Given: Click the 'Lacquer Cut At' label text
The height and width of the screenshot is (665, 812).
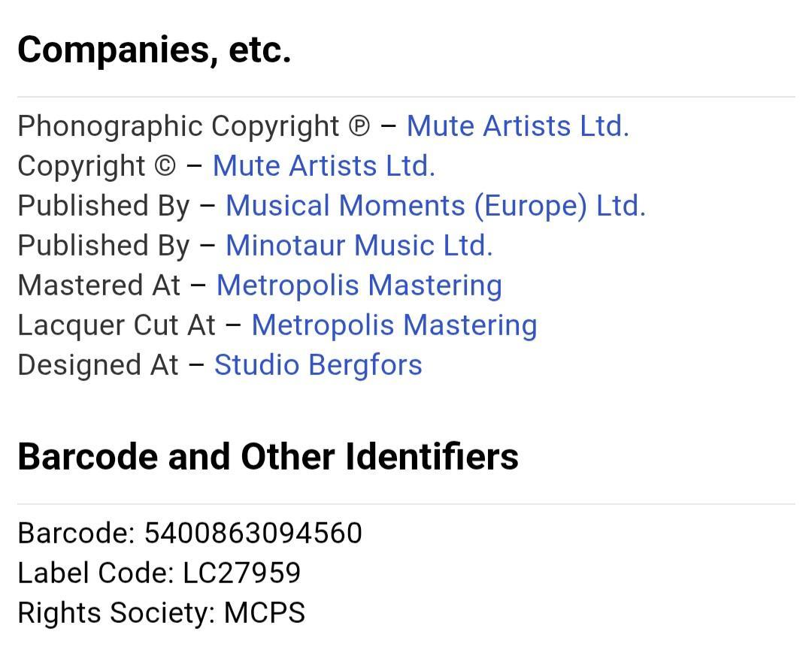Looking at the screenshot, I should [117, 325].
